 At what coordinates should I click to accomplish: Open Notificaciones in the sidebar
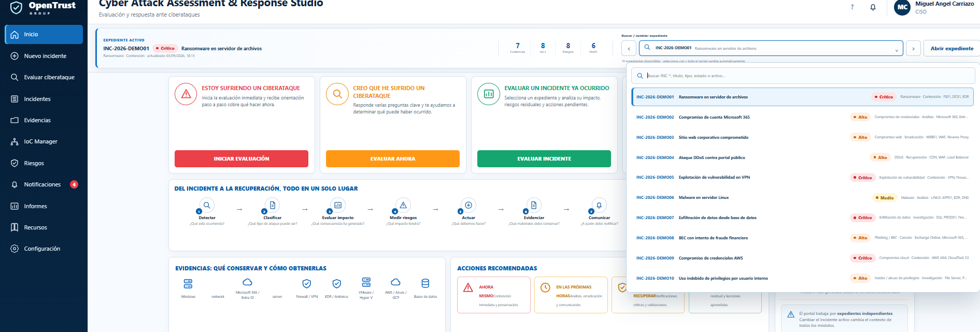pyautogui.click(x=44, y=184)
